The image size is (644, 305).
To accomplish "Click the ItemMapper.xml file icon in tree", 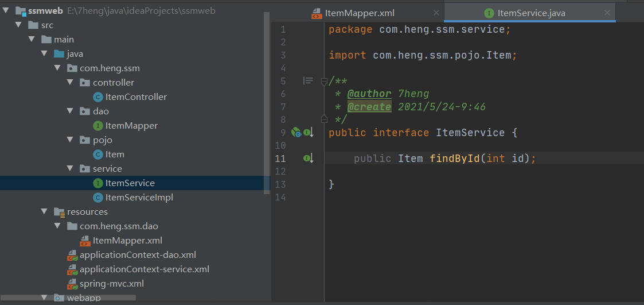I will coord(85,240).
